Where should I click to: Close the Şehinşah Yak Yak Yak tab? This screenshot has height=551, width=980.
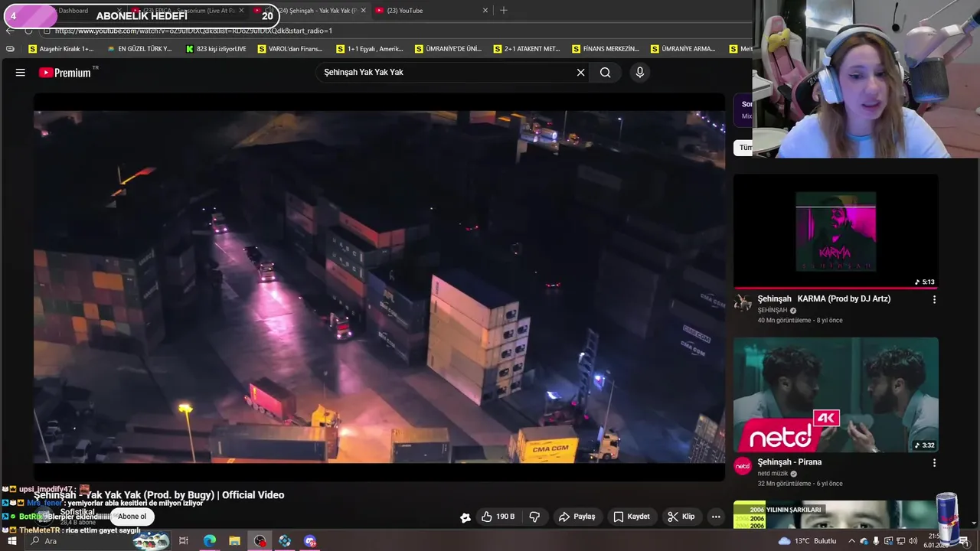point(363,11)
